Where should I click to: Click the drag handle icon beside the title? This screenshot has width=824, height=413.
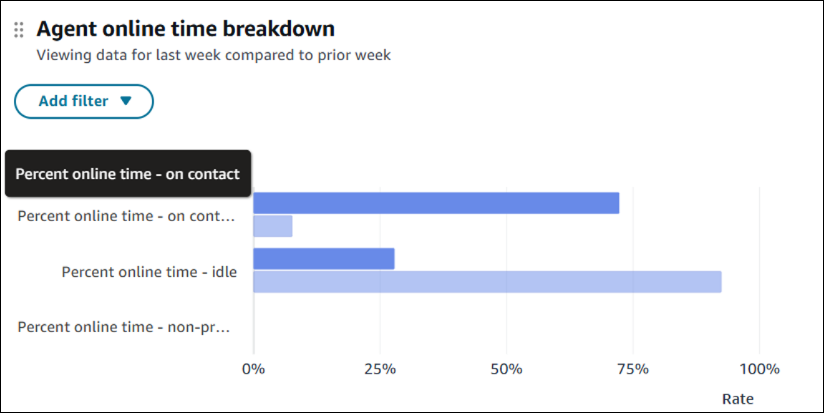point(18,30)
